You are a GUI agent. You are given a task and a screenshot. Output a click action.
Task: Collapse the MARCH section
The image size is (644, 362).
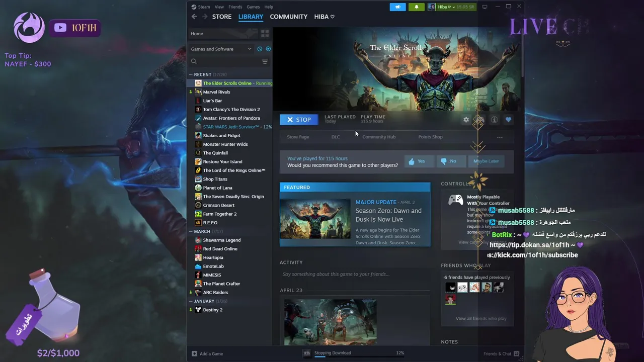click(191, 231)
